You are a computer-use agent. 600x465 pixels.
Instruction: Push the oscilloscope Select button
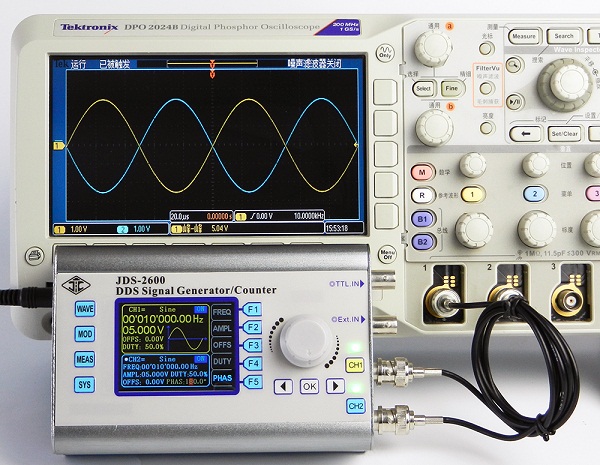[423, 89]
